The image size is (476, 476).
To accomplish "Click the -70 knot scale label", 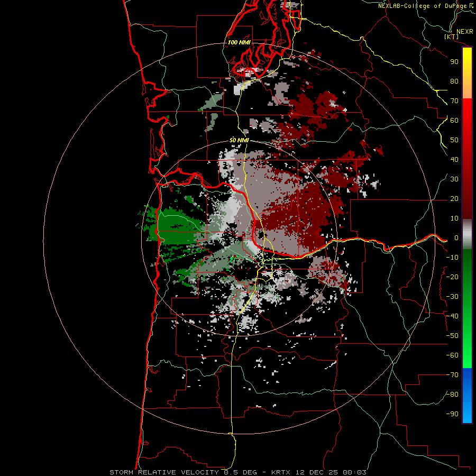I will tap(452, 375).
